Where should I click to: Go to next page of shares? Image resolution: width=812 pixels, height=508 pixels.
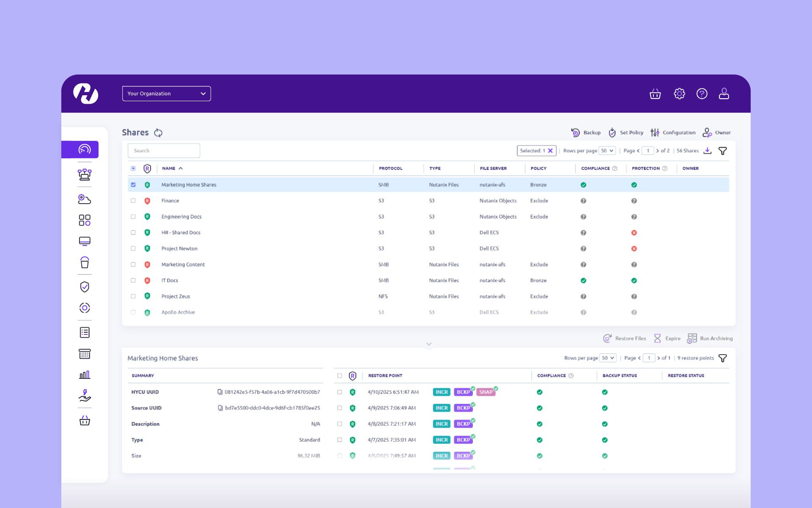click(x=658, y=151)
